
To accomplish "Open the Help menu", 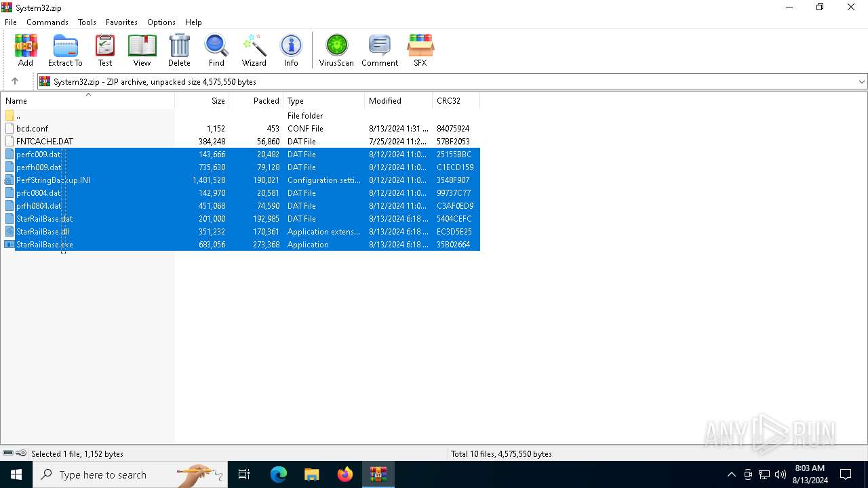I will pos(193,22).
